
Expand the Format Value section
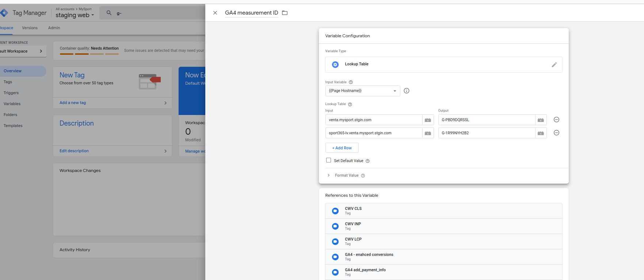point(328,176)
